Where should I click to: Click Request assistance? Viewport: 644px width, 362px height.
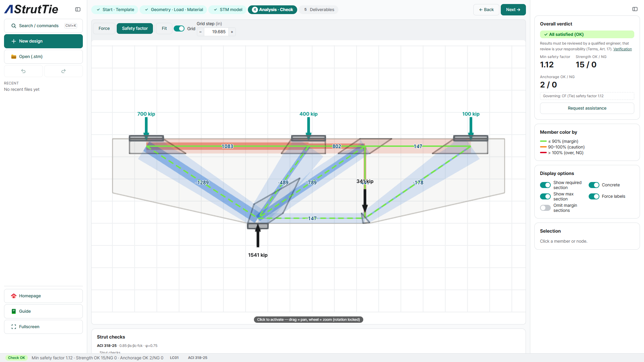pyautogui.click(x=587, y=108)
